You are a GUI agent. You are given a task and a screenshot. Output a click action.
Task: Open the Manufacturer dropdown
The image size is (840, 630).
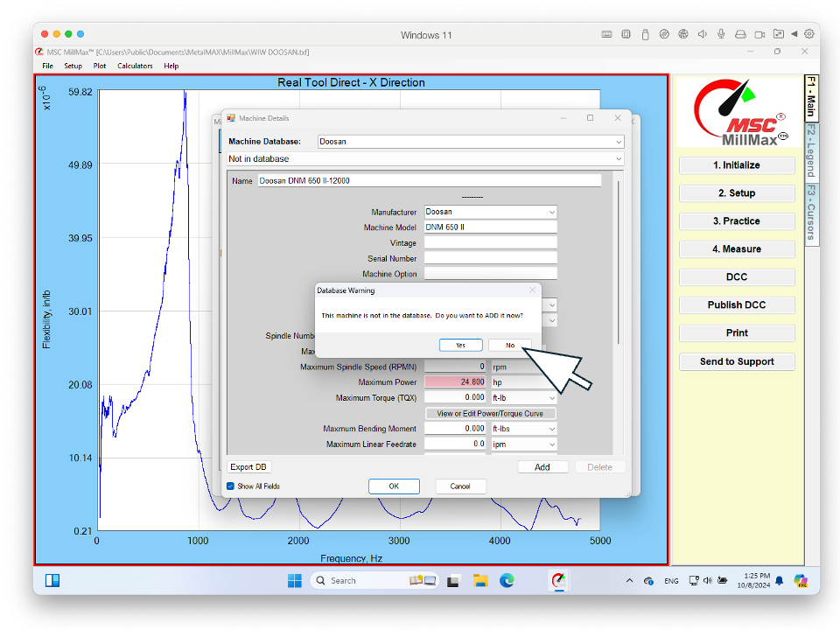(552, 212)
